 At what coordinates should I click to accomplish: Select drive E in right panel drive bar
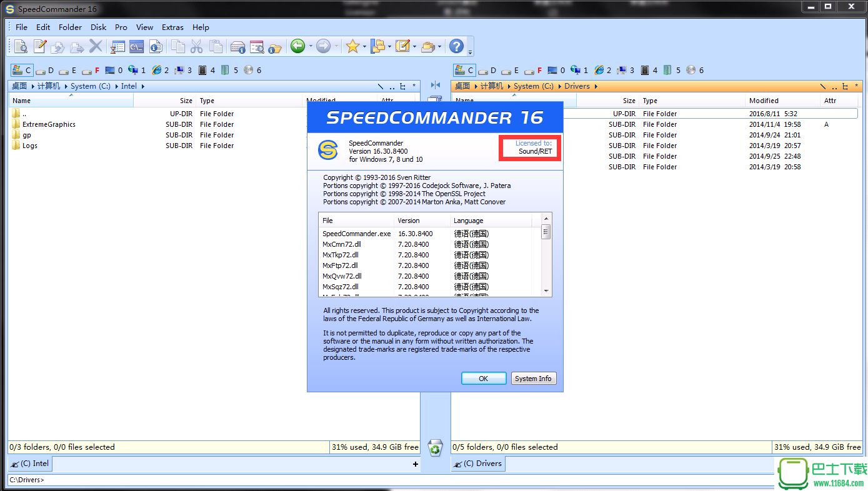coord(510,71)
